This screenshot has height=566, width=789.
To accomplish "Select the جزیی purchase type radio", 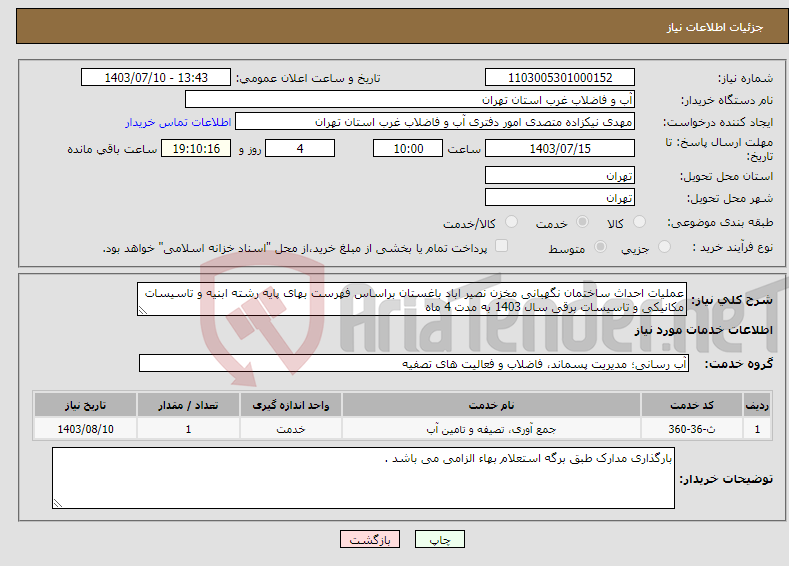I will (664, 247).
